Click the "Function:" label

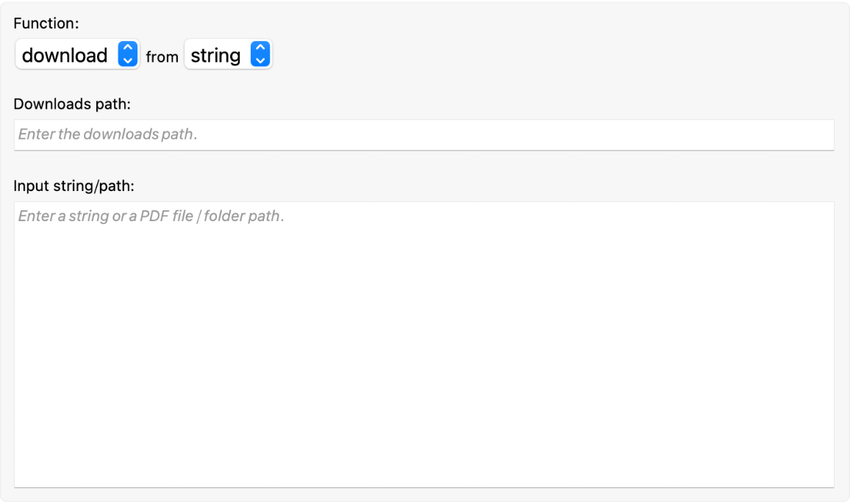46,24
